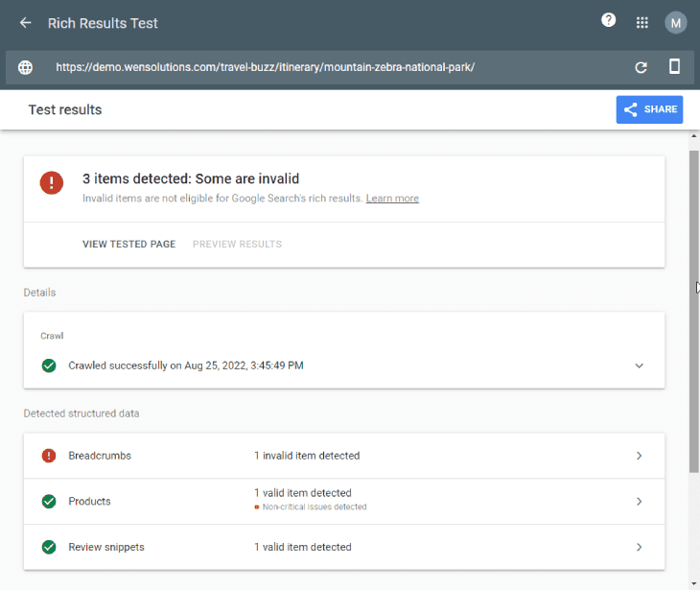The height and width of the screenshot is (590, 700).
Task: Open Review snippets details arrow
Action: (x=640, y=547)
